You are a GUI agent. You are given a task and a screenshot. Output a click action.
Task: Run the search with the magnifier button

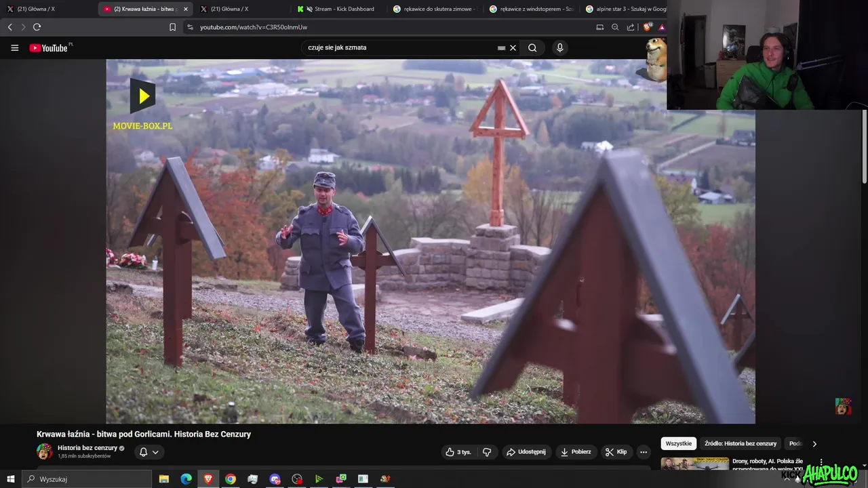point(532,47)
